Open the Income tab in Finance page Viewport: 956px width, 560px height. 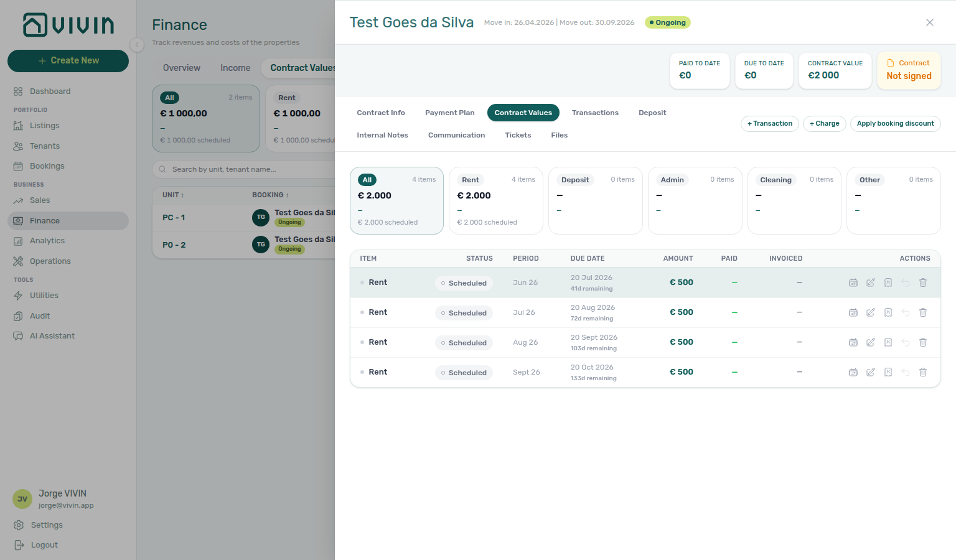pos(235,68)
